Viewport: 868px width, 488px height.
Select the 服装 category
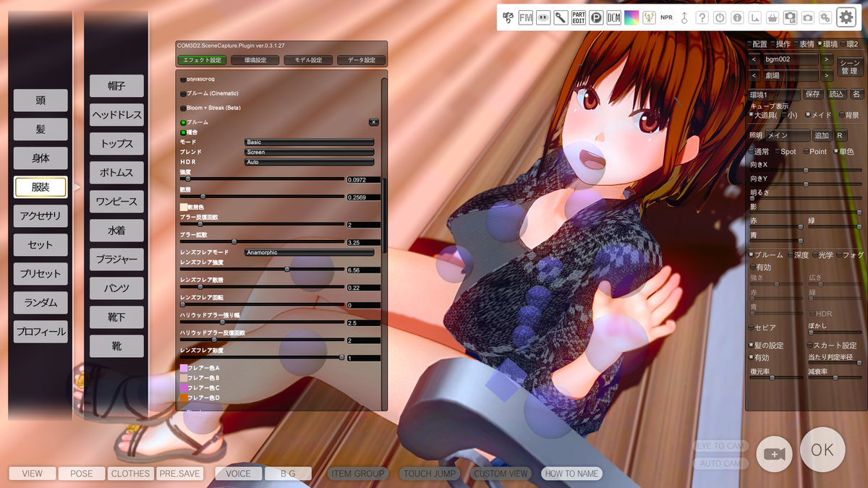tap(41, 187)
